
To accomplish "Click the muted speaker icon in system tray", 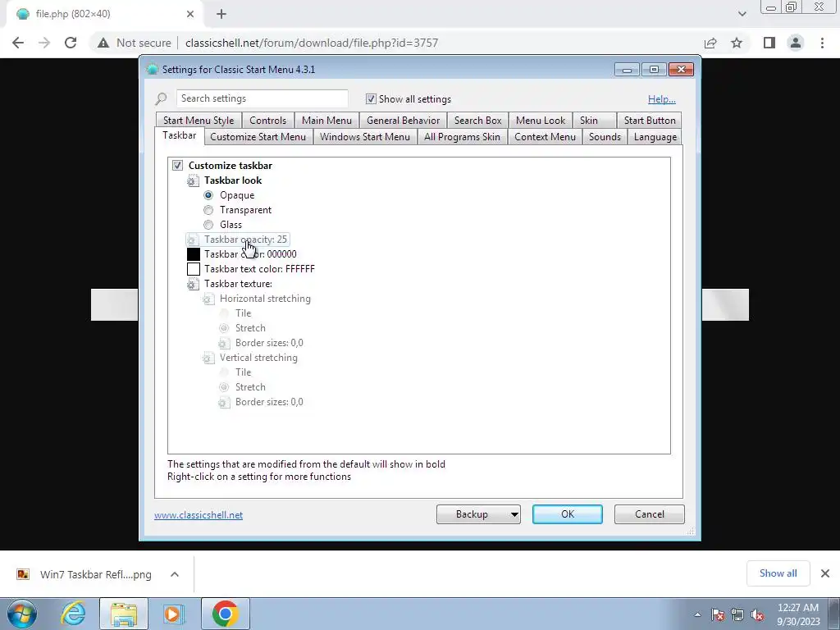I will (757, 614).
